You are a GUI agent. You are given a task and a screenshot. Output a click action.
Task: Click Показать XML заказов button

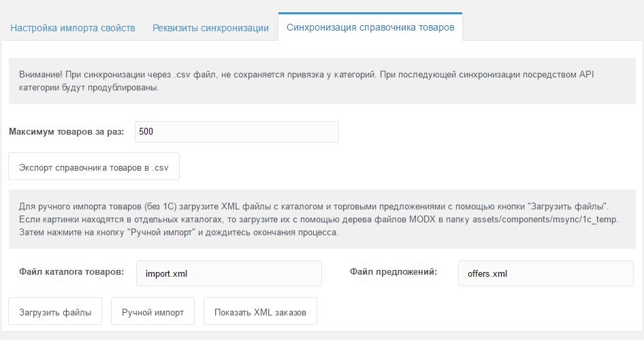click(x=261, y=311)
